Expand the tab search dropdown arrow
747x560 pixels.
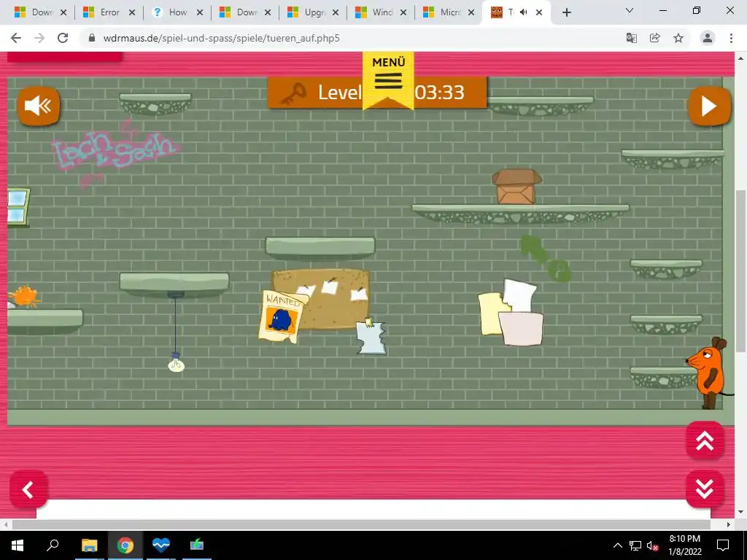(630, 10)
